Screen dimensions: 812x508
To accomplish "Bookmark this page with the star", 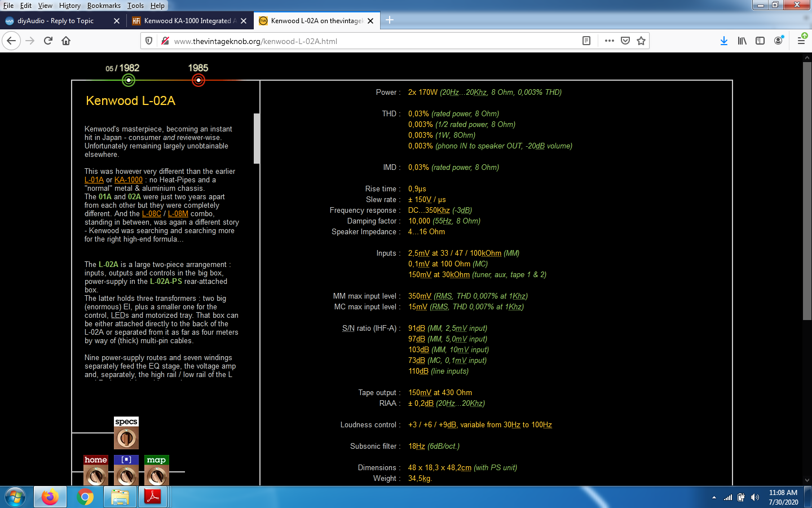I will 641,41.
